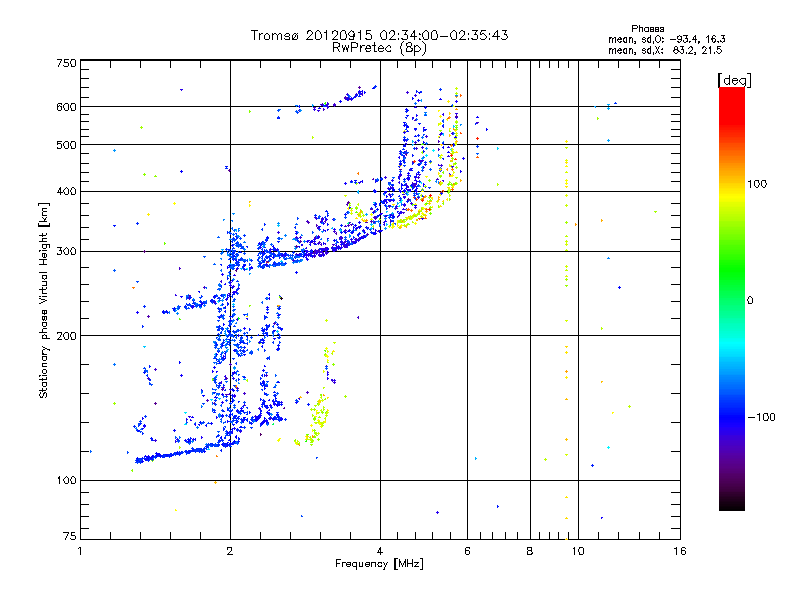Click the y-axis tick label '300'
The width and height of the screenshot is (800, 600).
tap(66, 251)
